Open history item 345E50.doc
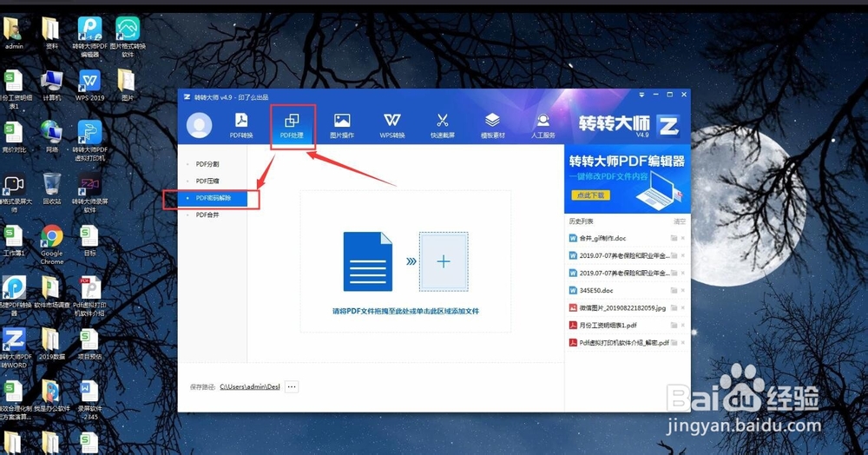 pyautogui.click(x=596, y=291)
